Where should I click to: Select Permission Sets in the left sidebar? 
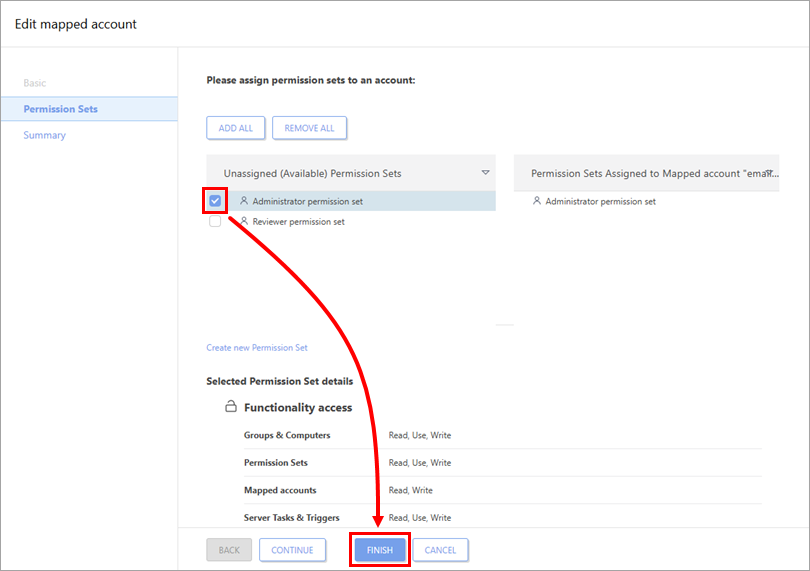pos(61,109)
